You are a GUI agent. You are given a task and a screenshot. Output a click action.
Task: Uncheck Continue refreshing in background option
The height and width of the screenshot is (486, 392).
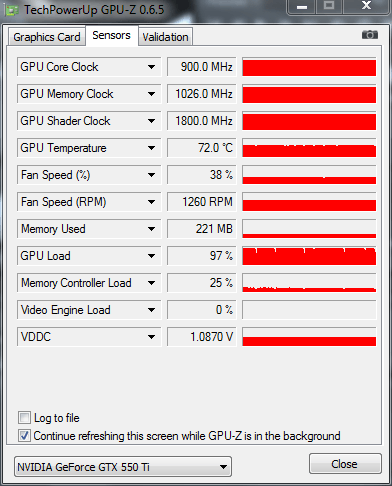[24, 436]
